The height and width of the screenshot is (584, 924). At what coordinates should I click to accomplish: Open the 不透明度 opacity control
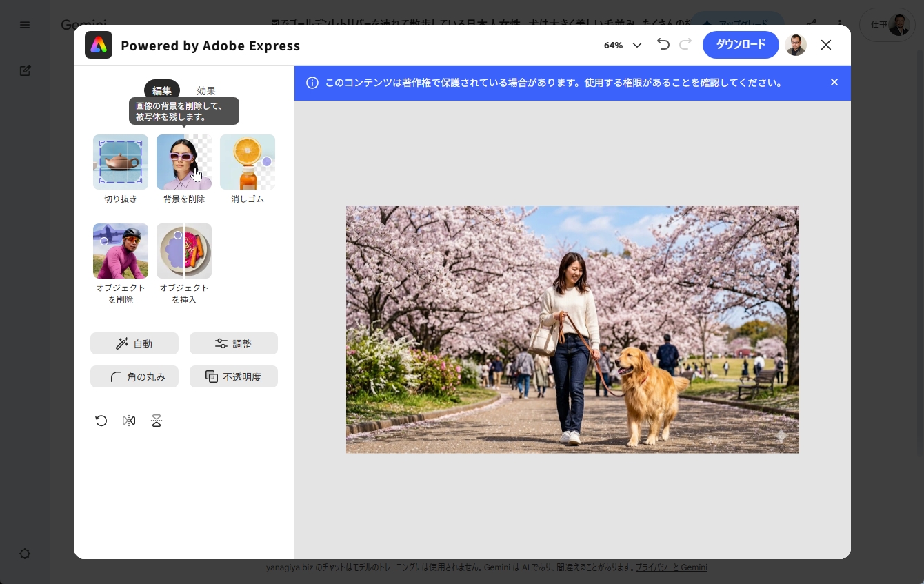point(234,376)
